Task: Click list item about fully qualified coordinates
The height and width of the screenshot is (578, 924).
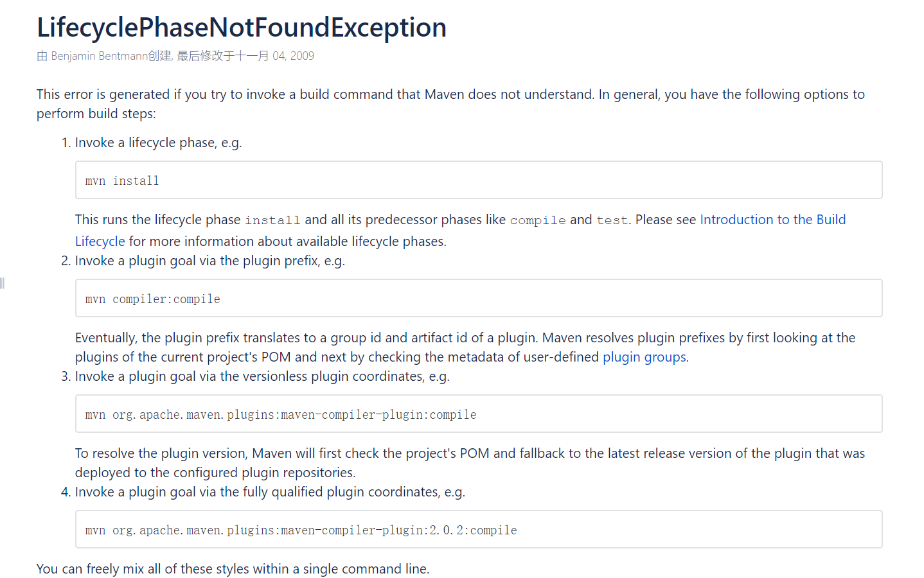Action: point(270,492)
